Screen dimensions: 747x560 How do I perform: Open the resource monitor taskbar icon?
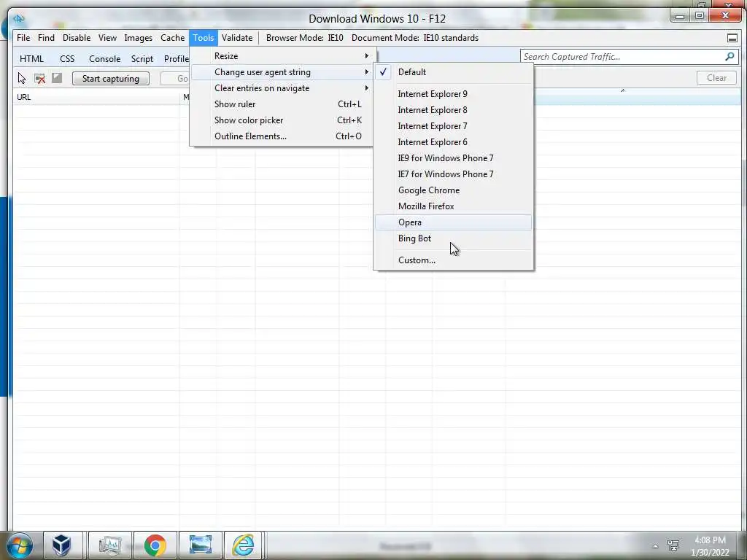coord(109,545)
